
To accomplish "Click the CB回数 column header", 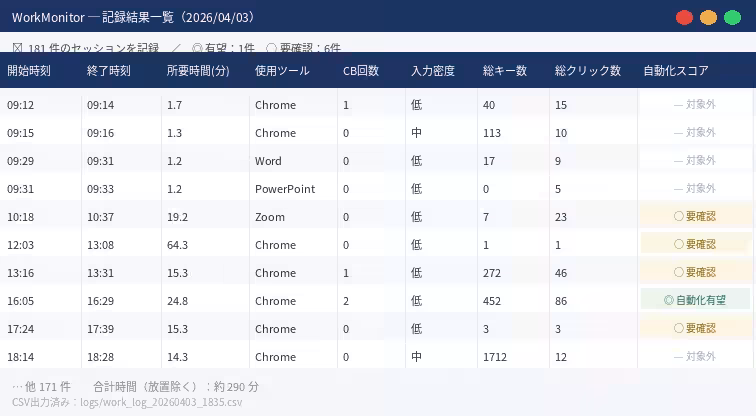I will tap(361, 71).
